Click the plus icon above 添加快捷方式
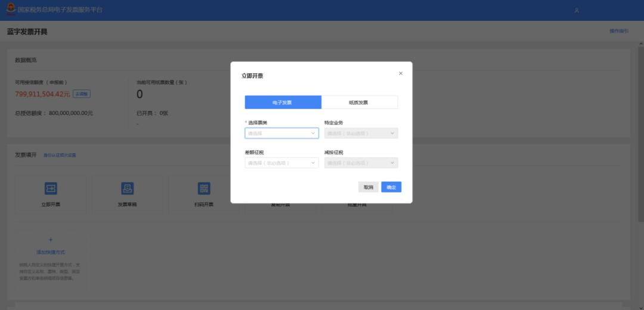The image size is (644, 310). point(51,240)
